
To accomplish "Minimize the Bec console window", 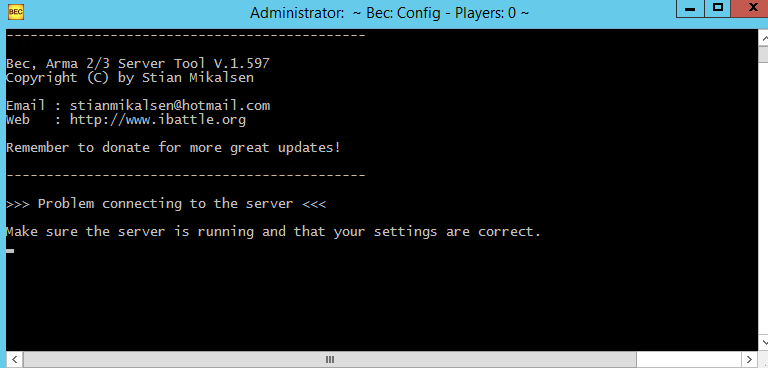I will click(691, 9).
